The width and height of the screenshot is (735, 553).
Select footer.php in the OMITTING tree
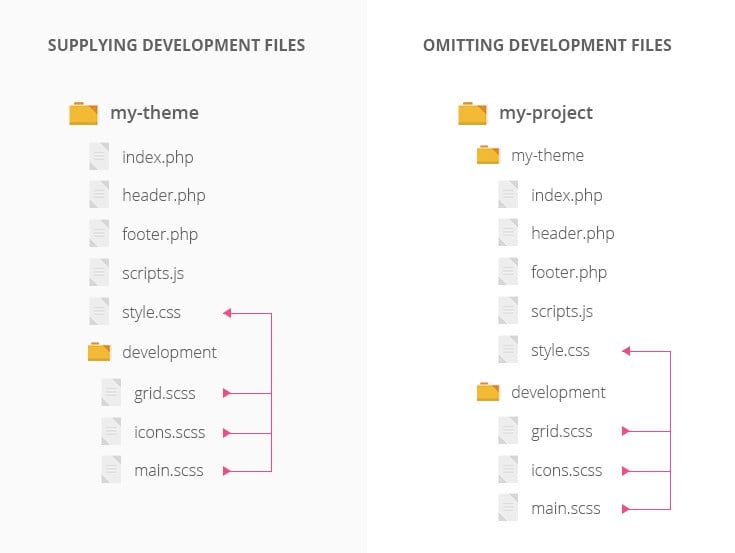[x=569, y=272]
